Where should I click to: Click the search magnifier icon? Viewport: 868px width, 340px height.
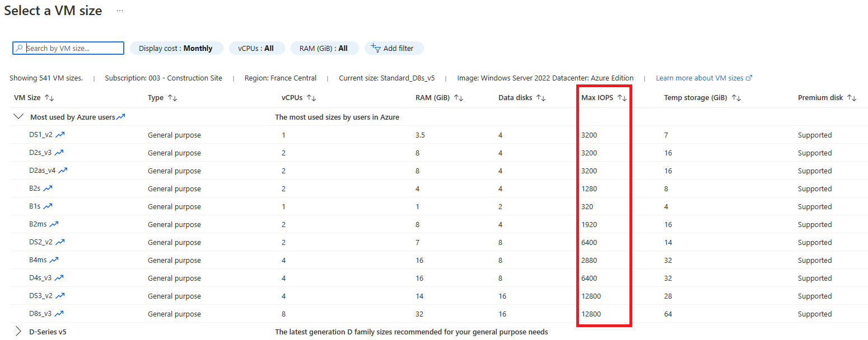pyautogui.click(x=20, y=48)
